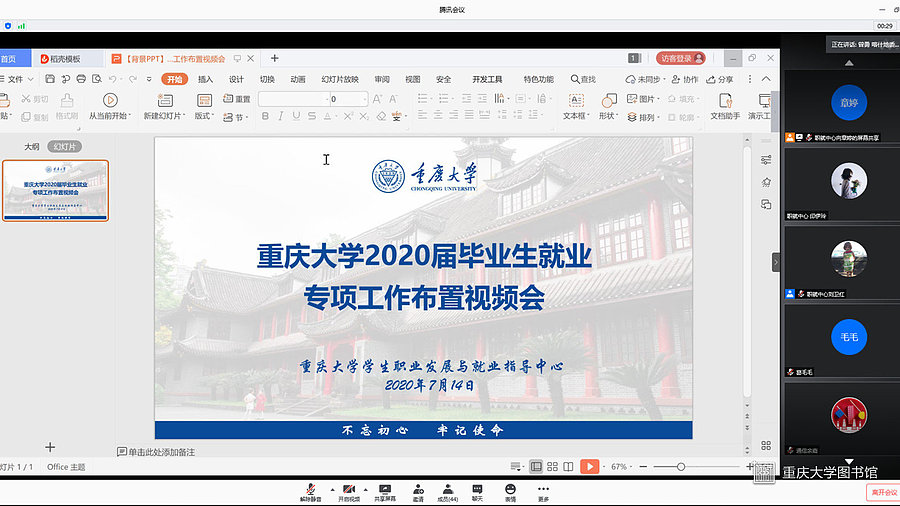Open the 节 section dropdown
900x506 pixels.
(x=235, y=117)
